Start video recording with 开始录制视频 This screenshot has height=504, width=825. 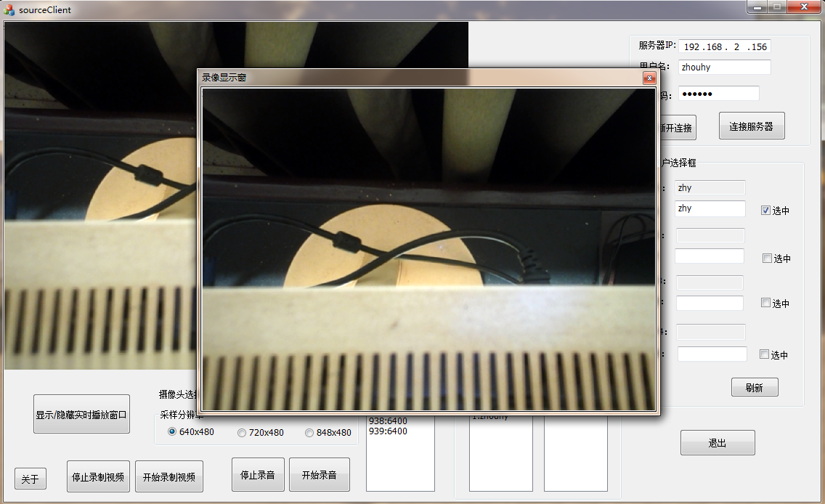click(169, 477)
